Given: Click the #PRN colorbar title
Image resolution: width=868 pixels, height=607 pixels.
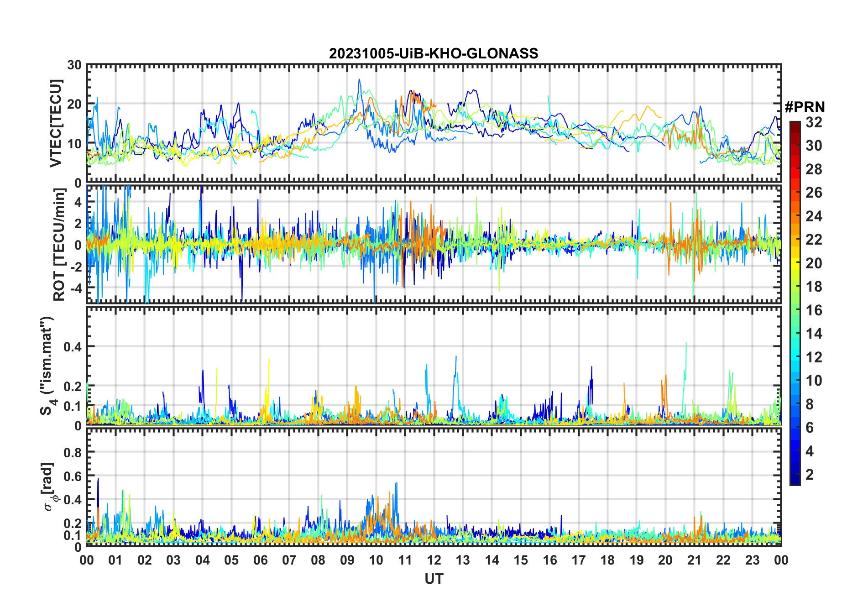Looking at the screenshot, I should (x=805, y=107).
